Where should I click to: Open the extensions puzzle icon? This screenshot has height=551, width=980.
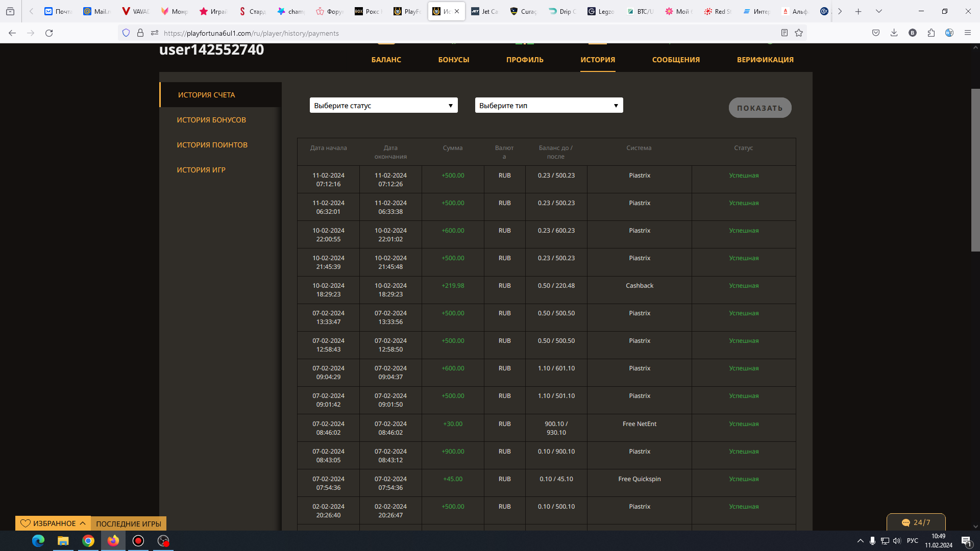[x=931, y=33]
